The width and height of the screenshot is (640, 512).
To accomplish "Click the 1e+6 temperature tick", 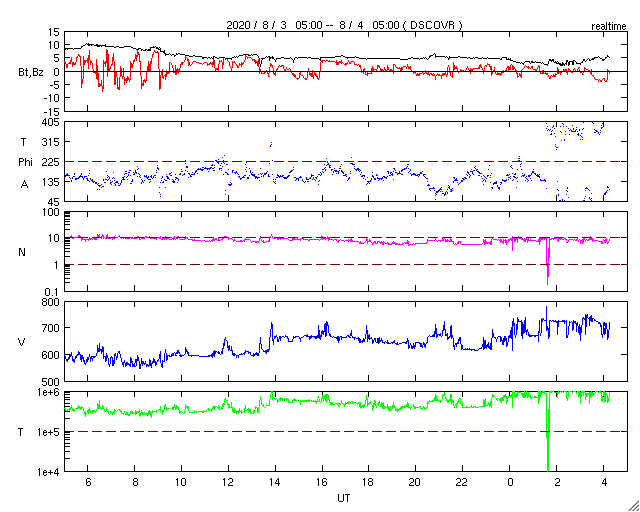I will click(49, 392).
